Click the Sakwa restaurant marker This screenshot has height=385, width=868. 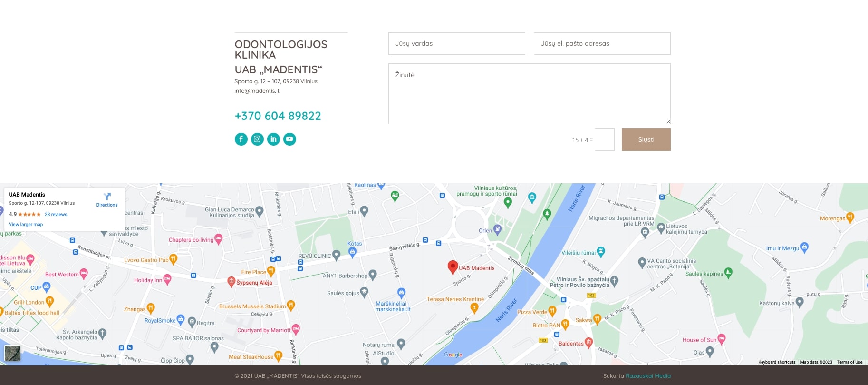coord(597,319)
